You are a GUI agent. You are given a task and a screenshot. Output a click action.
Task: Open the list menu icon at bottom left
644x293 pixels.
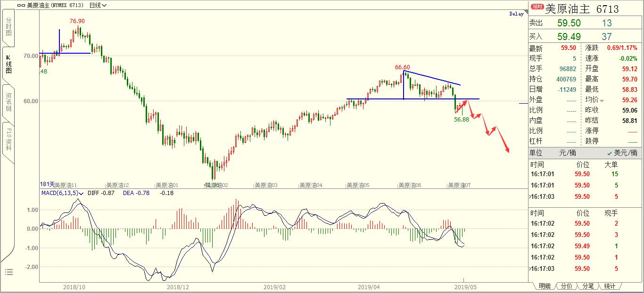(8, 272)
